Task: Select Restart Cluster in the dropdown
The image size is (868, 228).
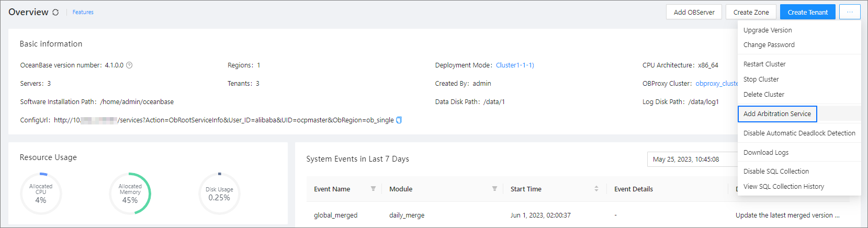Action: (764, 64)
